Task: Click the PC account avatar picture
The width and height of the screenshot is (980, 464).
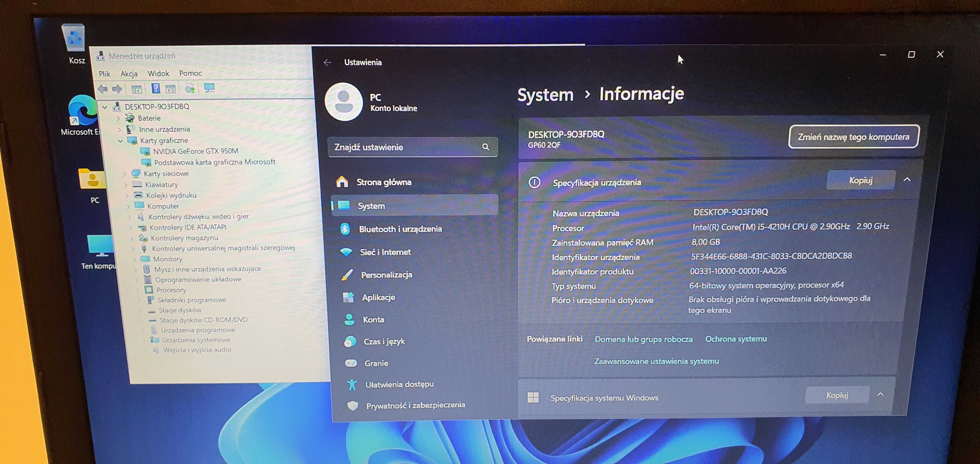Action: (343, 102)
